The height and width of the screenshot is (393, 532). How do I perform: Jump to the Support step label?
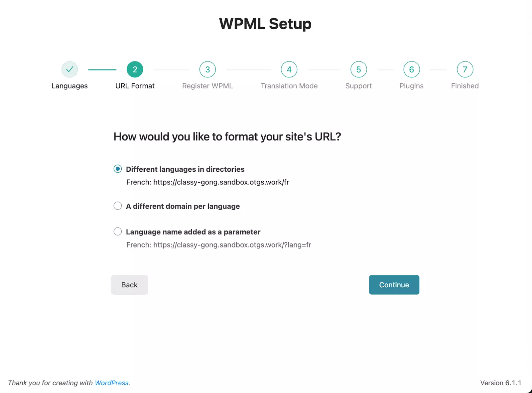coord(358,86)
